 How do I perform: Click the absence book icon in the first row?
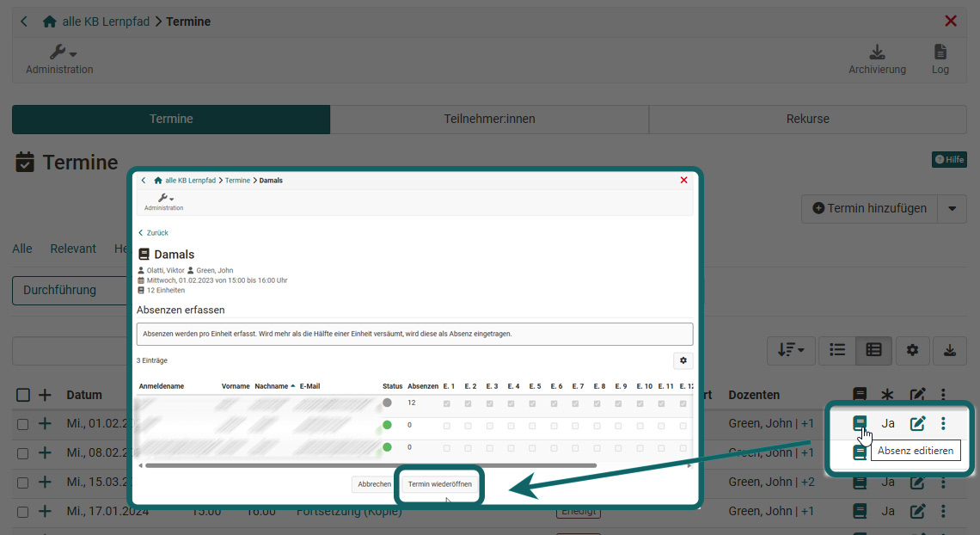point(860,423)
